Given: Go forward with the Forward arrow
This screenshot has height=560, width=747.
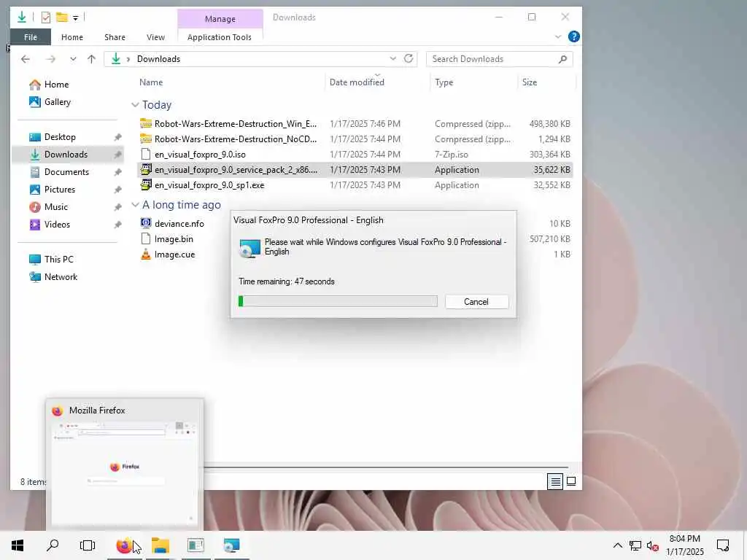Looking at the screenshot, I should pyautogui.click(x=50, y=59).
